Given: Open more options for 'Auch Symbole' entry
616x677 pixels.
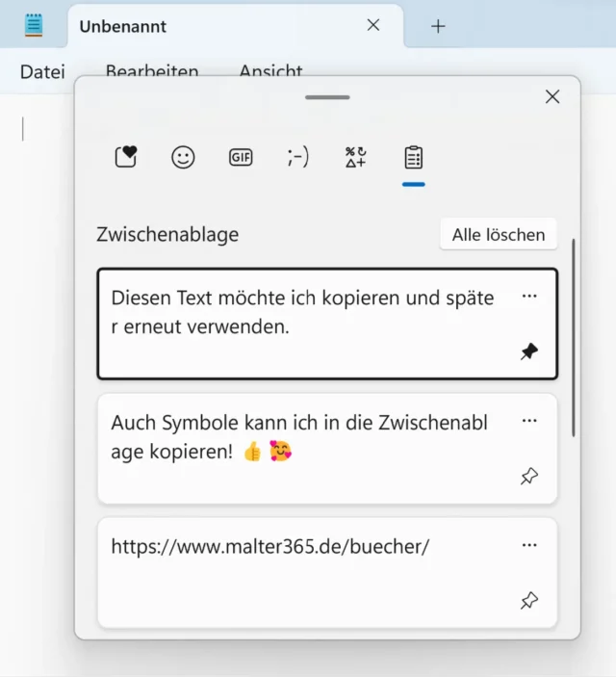Looking at the screenshot, I should tap(529, 421).
